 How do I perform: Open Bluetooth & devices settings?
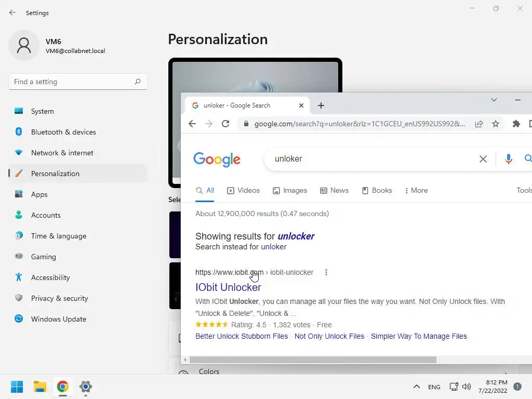pos(78,132)
